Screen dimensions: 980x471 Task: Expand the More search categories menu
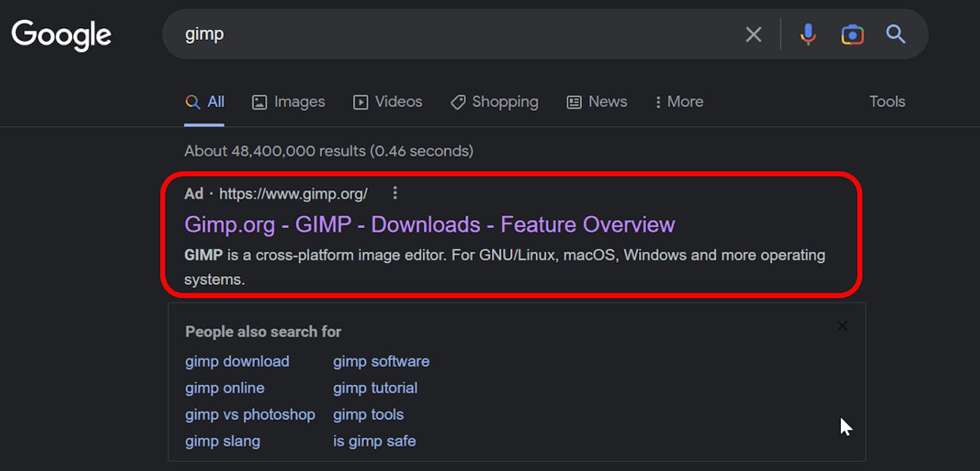(x=679, y=102)
